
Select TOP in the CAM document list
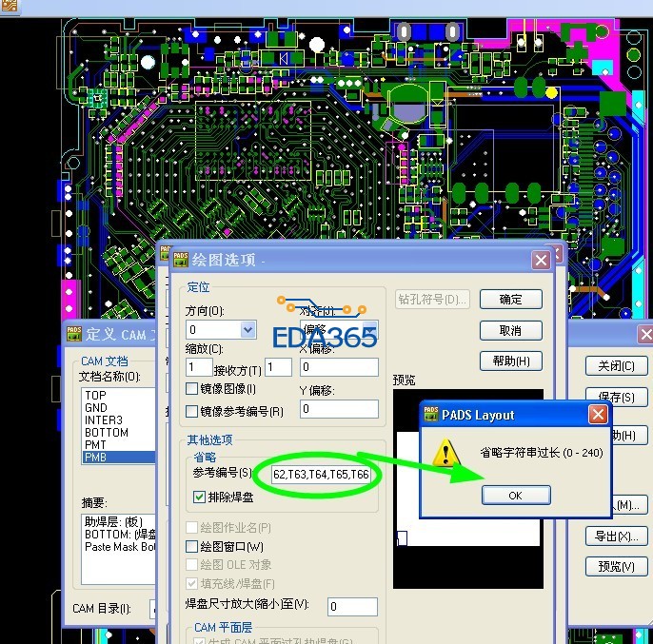pos(119,395)
